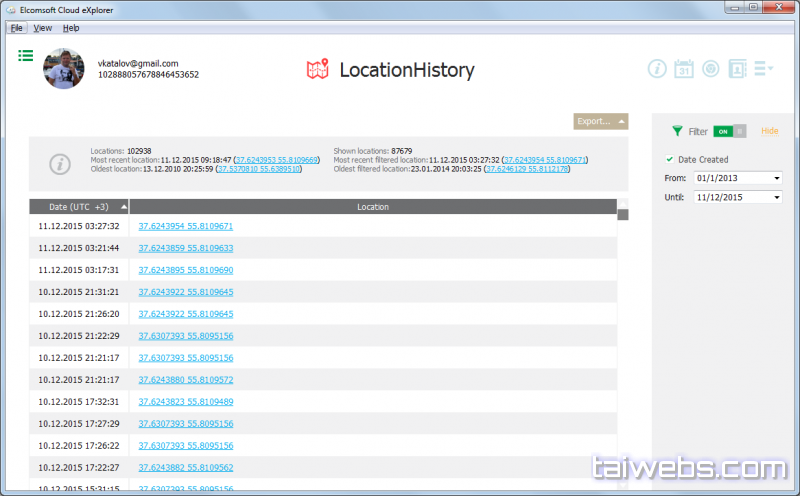Click the Hide filter link
The width and height of the screenshot is (800, 496).
click(x=769, y=131)
